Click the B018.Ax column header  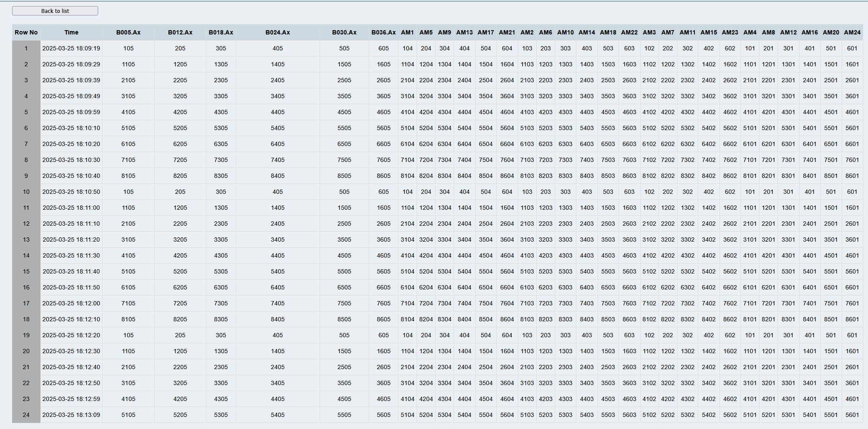[221, 32]
